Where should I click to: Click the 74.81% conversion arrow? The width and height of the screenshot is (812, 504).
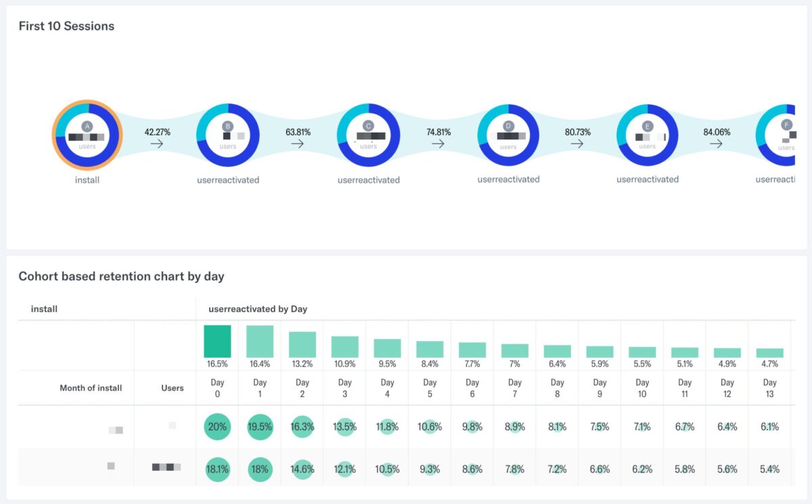[438, 143]
